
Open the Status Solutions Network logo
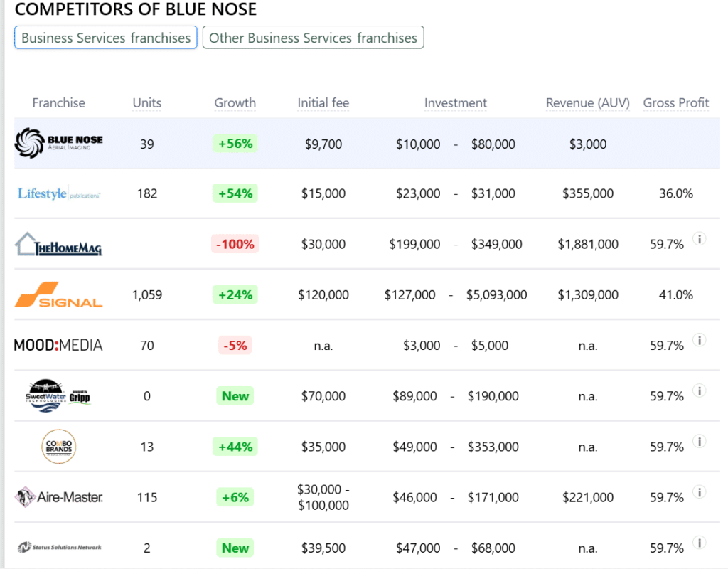pos(60,547)
